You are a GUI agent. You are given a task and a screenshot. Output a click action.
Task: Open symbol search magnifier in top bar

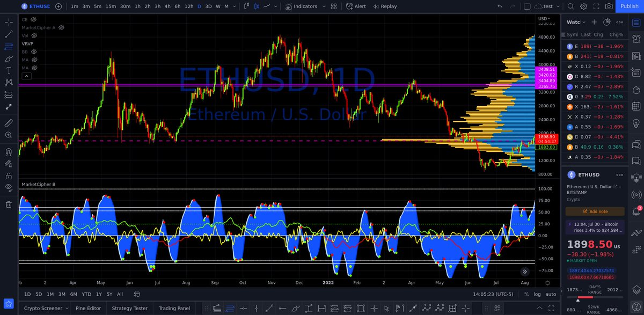[570, 6]
